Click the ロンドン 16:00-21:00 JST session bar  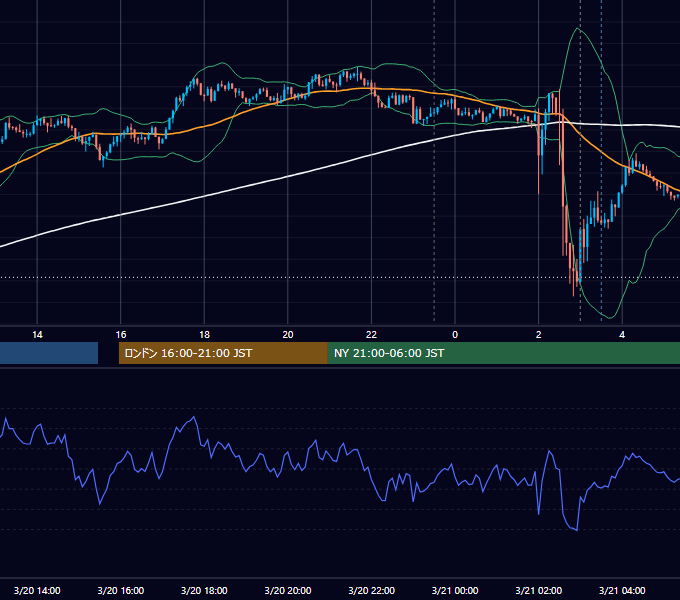[223, 353]
